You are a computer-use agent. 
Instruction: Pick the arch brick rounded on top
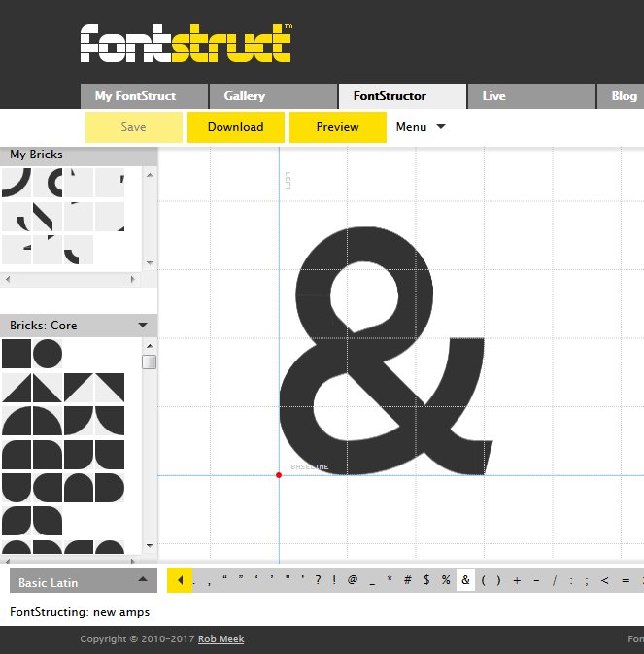pos(79,488)
